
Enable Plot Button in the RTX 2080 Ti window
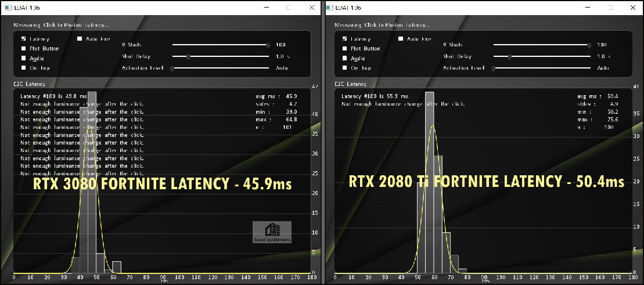[344, 48]
